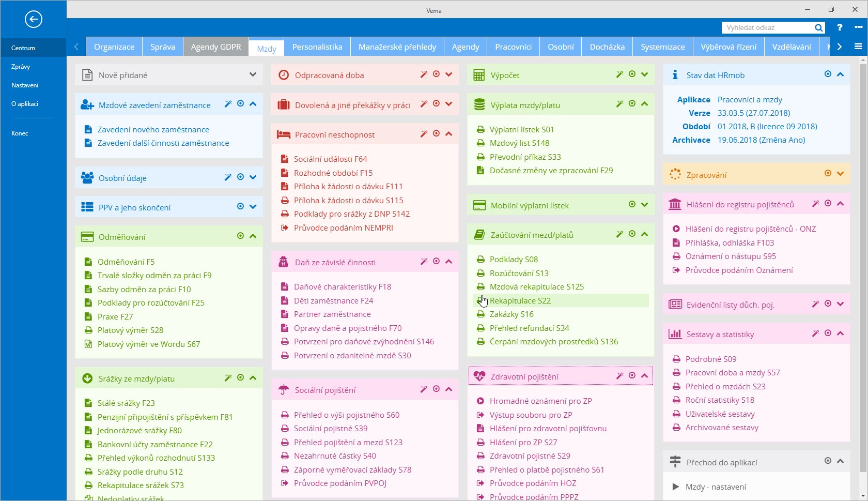Click magic wand in Odpracovaná doba header
Image resolution: width=868 pixels, height=501 pixels.
click(x=424, y=74)
